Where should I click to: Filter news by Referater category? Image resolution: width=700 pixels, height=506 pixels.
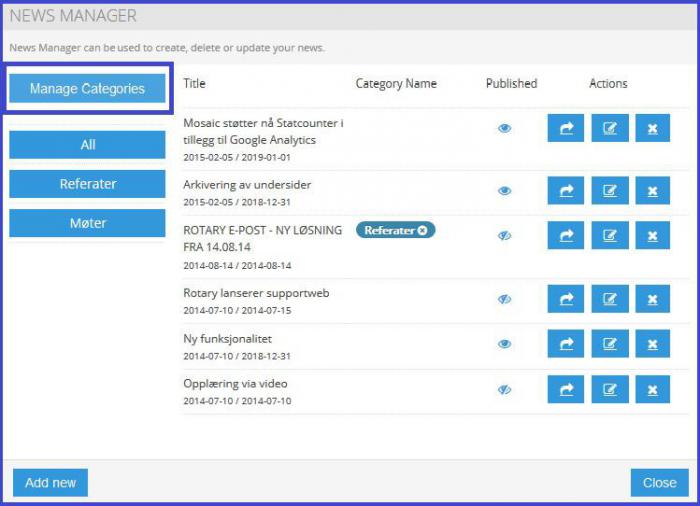point(88,184)
